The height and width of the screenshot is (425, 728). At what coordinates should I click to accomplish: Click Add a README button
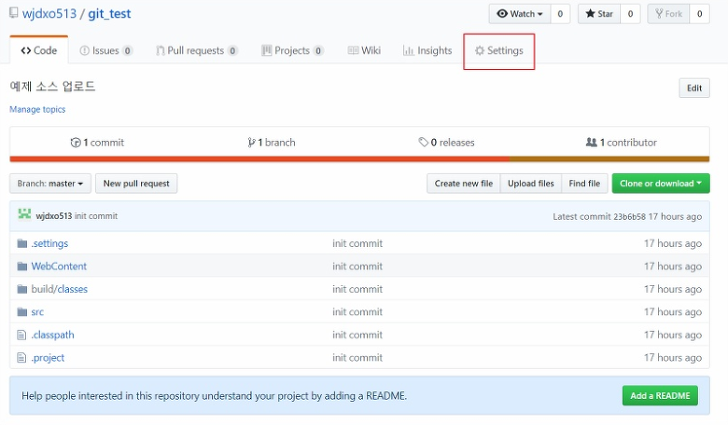coord(660,396)
